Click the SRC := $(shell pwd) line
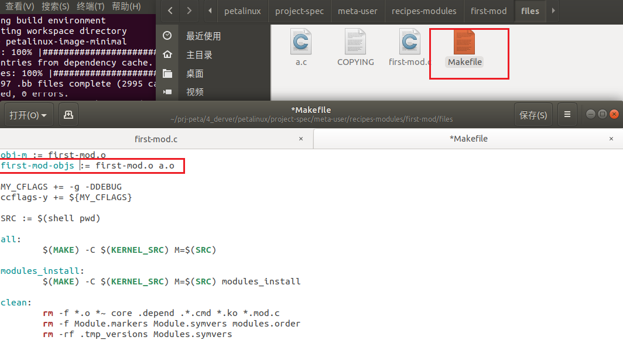 tap(50, 218)
